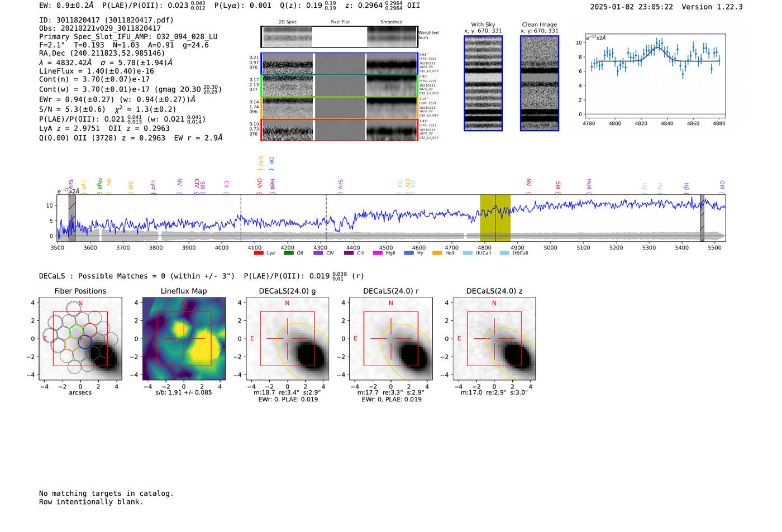
Task: Select the red-bordered 2D fiber spectrum row
Action: (x=339, y=130)
